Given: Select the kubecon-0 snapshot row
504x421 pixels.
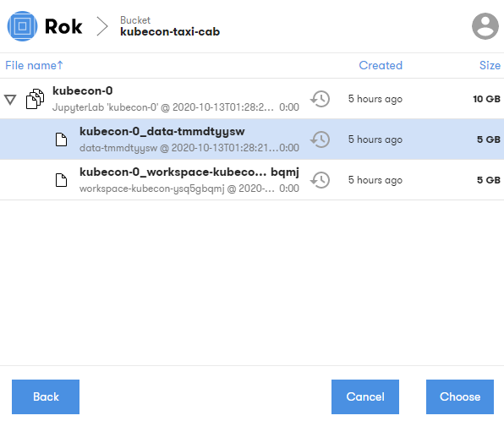Looking at the screenshot, I should [x=252, y=99].
